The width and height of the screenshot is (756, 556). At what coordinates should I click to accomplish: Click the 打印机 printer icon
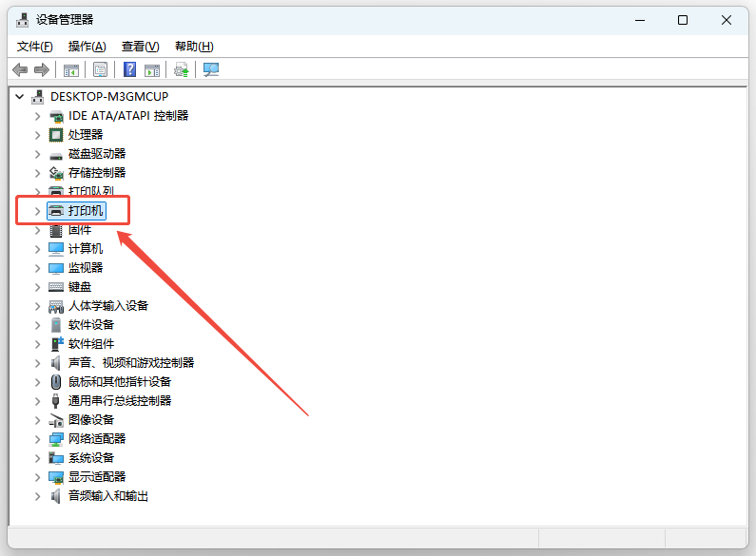(56, 211)
